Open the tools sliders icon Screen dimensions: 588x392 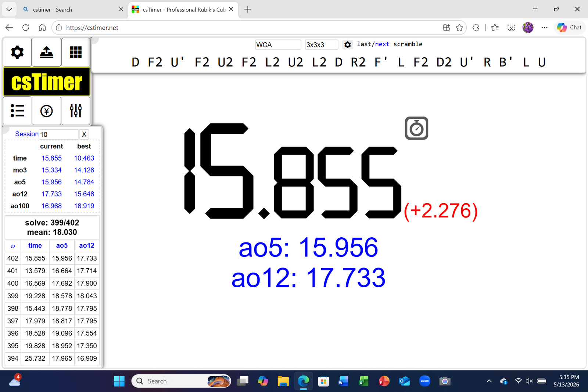76,111
